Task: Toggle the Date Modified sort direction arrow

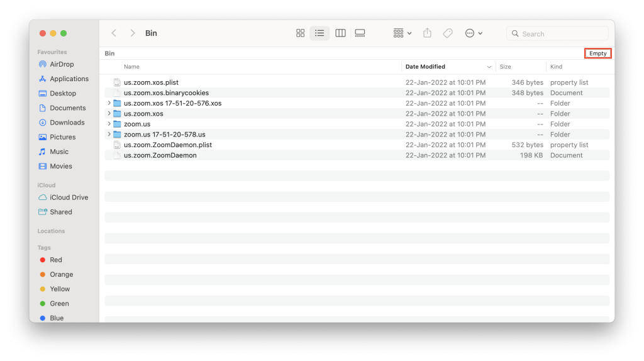Action: point(489,67)
